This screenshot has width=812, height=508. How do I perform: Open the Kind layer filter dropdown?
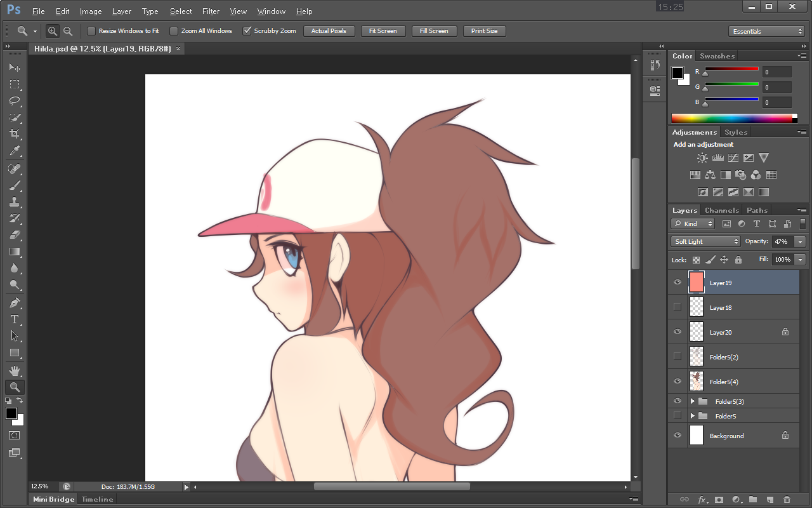693,224
